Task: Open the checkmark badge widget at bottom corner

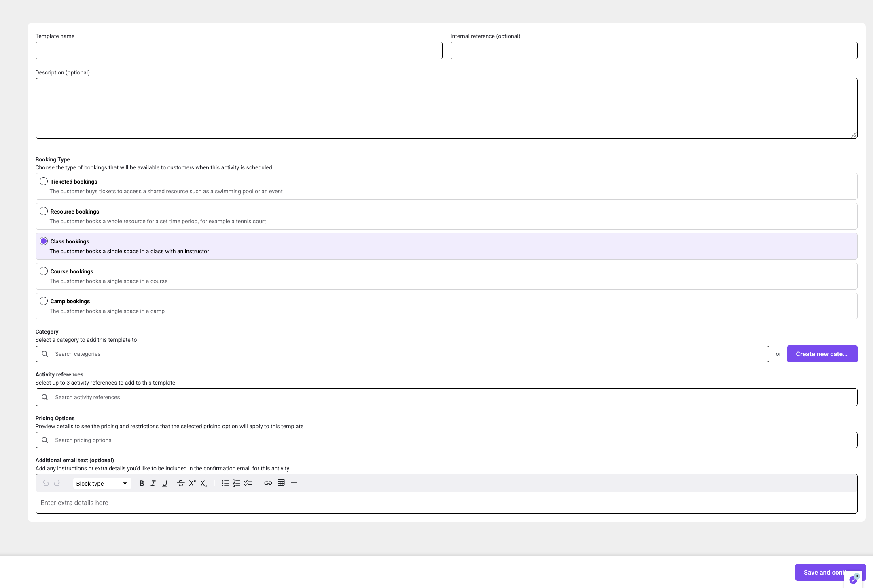Action: (x=853, y=579)
